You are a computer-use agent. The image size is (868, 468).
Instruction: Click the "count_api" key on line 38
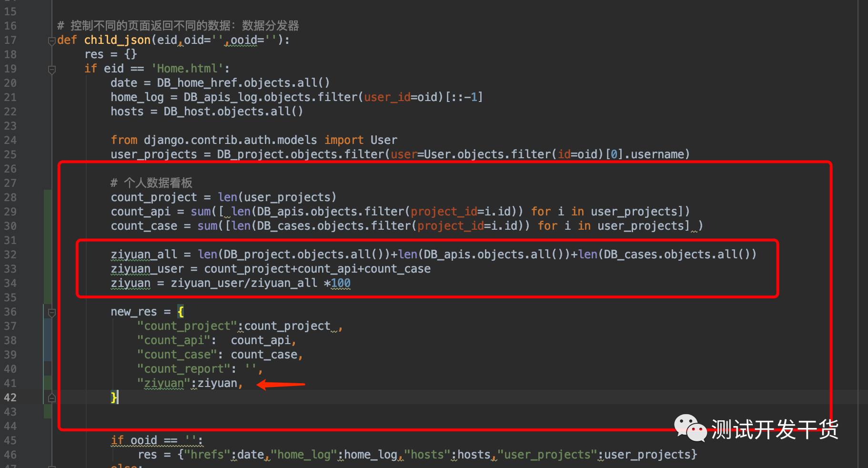174,340
